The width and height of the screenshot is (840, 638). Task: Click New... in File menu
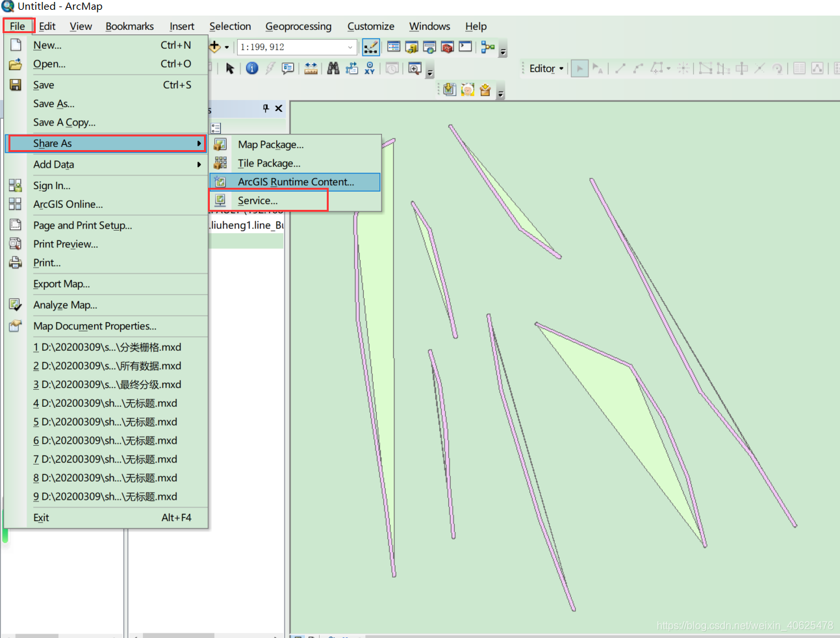(x=106, y=45)
